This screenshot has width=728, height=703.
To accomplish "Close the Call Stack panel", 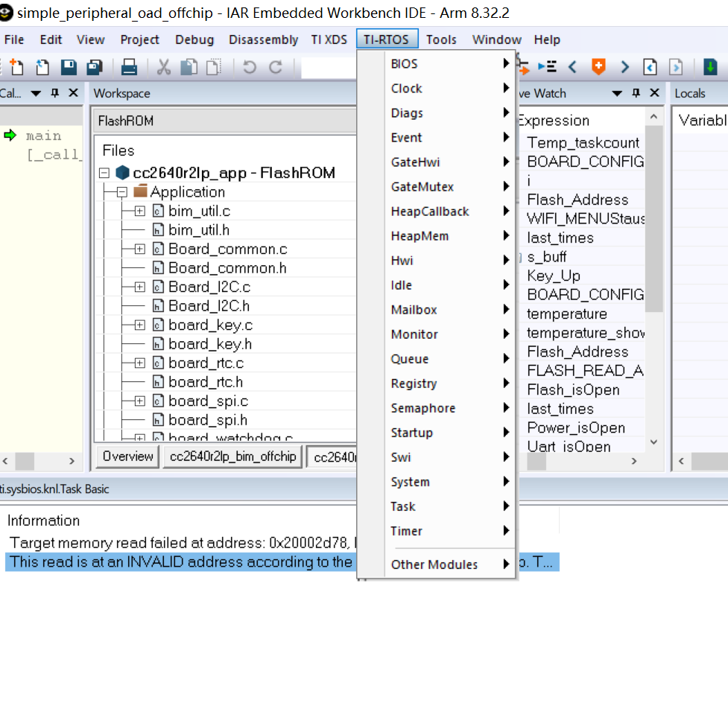I will [73, 93].
